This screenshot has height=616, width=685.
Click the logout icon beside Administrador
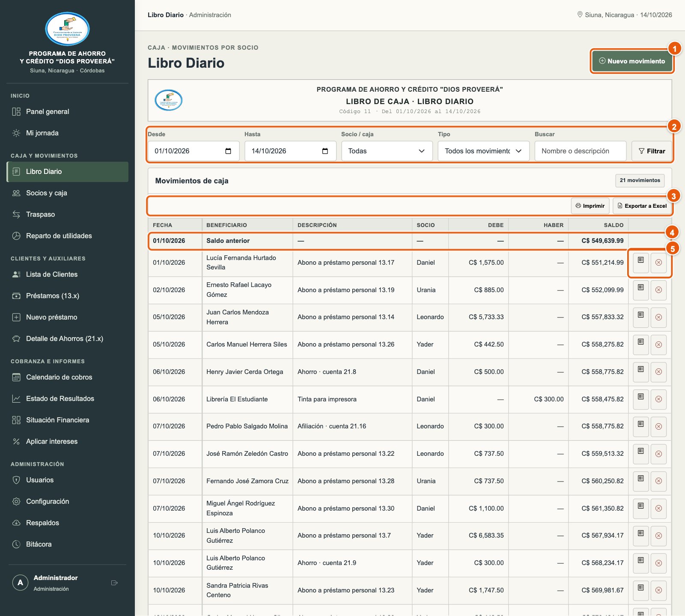(114, 583)
